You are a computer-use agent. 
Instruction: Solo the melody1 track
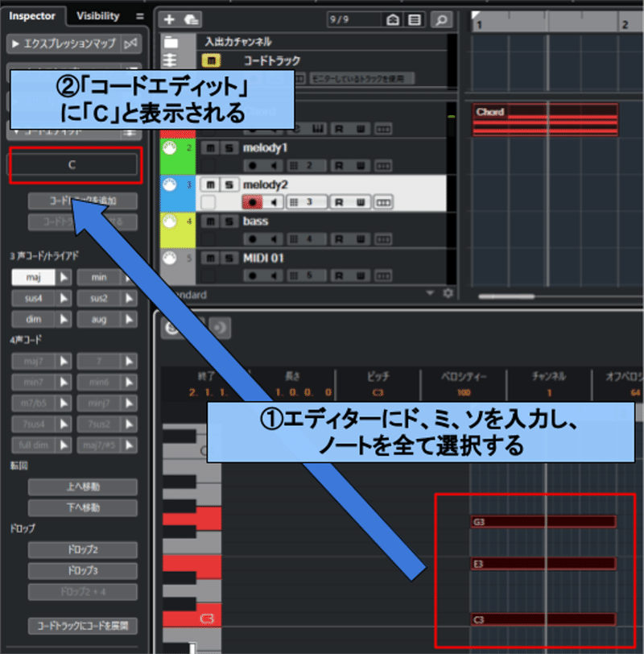pos(229,148)
